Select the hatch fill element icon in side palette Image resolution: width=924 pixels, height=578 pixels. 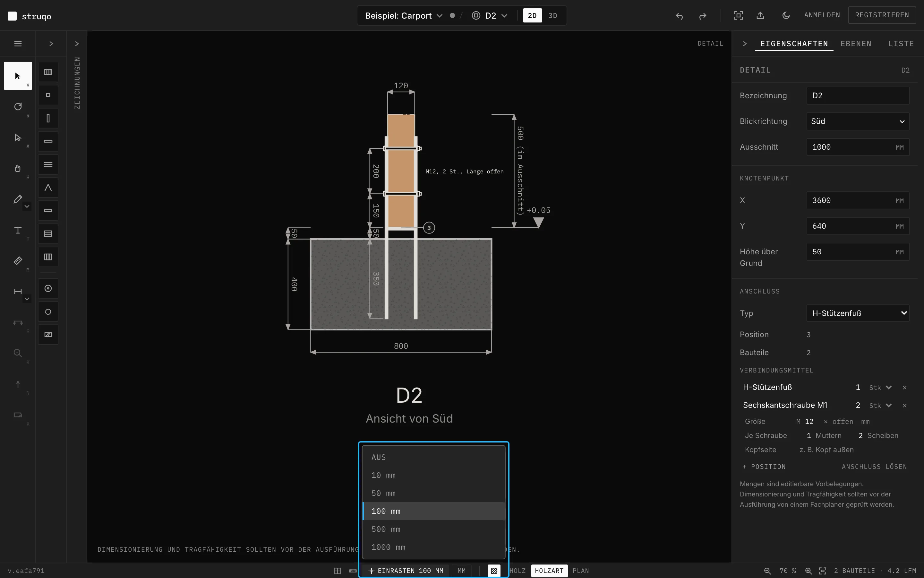coord(48,335)
